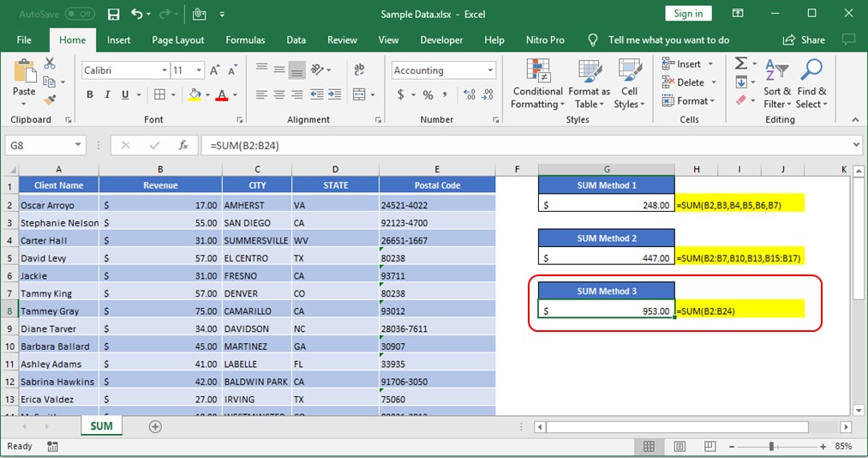Click the Orientation angled text icon
Image resolution: width=868 pixels, height=458 pixels.
pyautogui.click(x=317, y=69)
